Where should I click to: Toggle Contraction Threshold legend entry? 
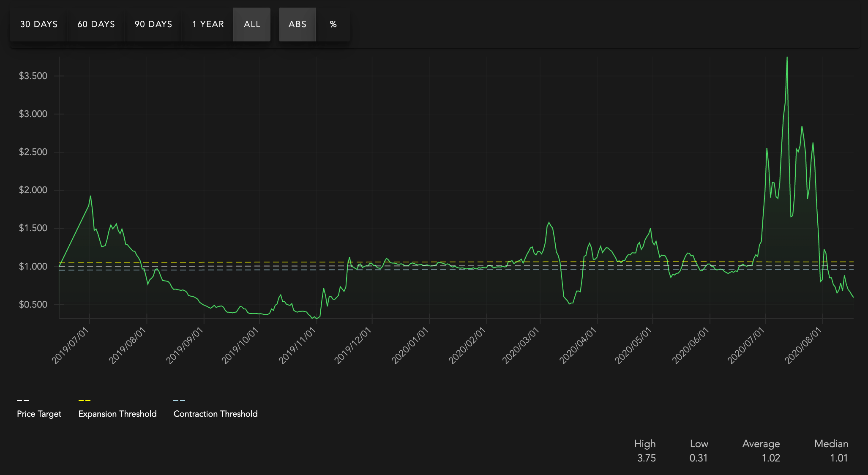tap(215, 414)
